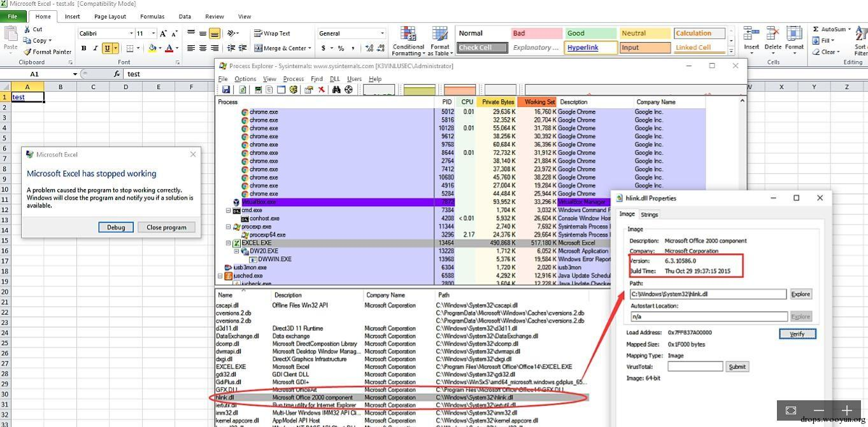Click the binoculars Find Handle icon
The image size is (868, 427).
click(336, 90)
